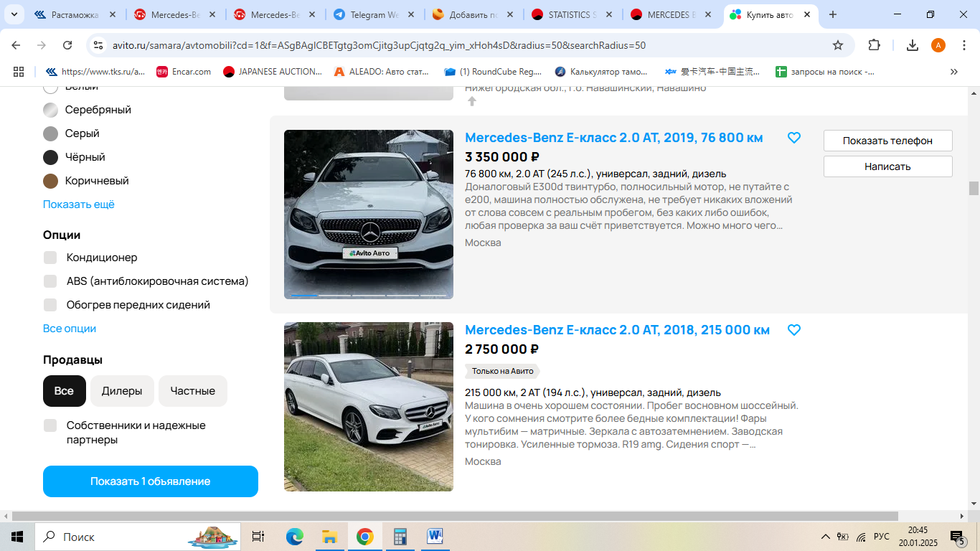980x551 pixels.
Task: Bookmark this page with star icon
Action: click(838, 45)
